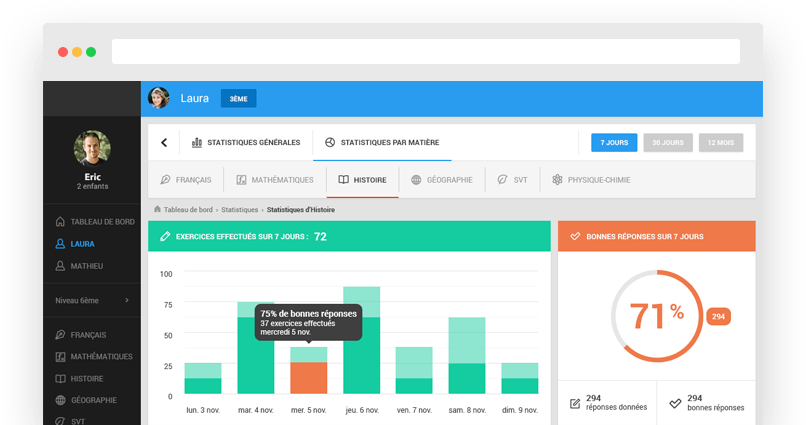Expand the Niveau 6ème selector
The height and width of the screenshot is (425, 806).
click(x=92, y=300)
